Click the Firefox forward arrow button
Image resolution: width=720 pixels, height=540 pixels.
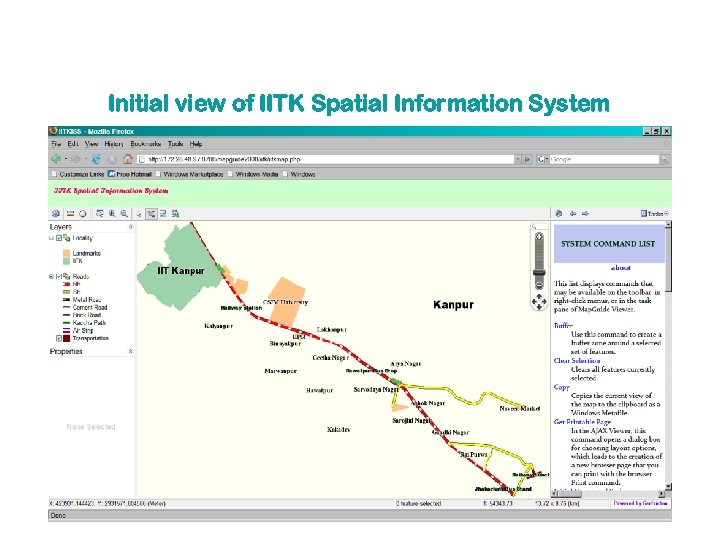[x=75, y=159]
